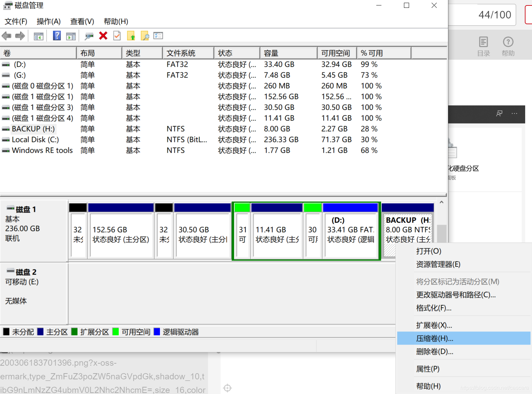Choose 帮助(H) at context menu bottom
Screen dimensions: 532x394
464,386
